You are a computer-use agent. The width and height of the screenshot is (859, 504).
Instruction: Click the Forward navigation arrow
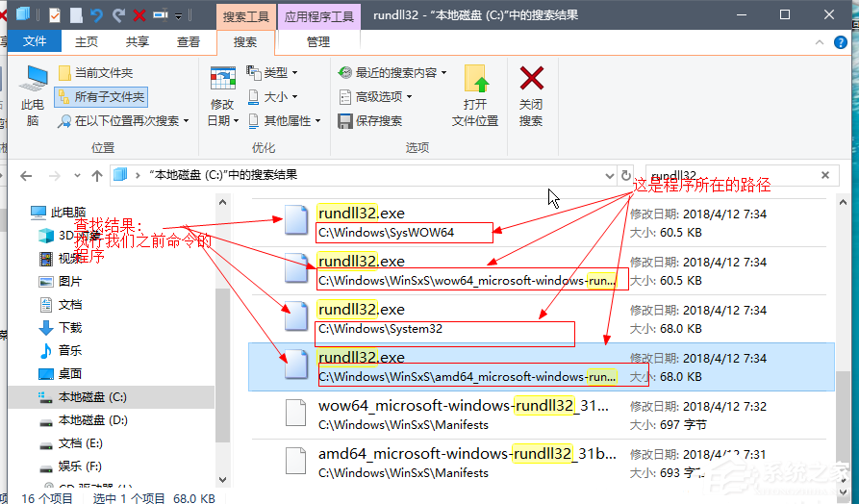point(54,175)
